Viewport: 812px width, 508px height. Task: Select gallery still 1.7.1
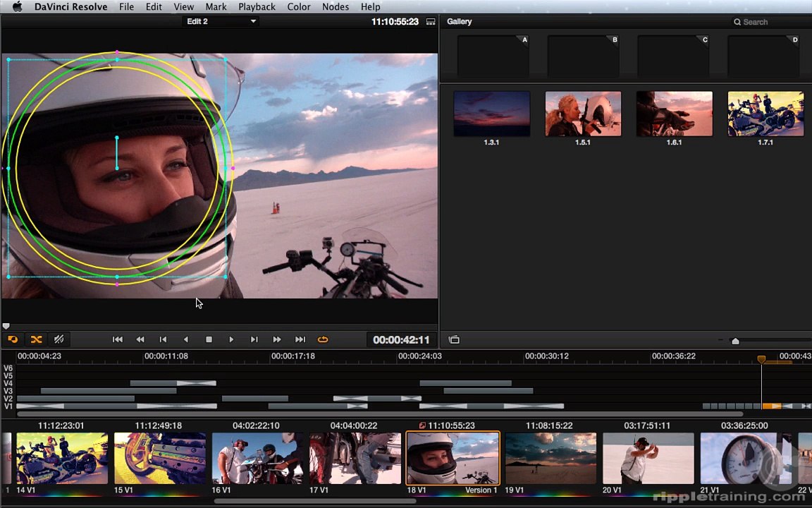point(765,114)
